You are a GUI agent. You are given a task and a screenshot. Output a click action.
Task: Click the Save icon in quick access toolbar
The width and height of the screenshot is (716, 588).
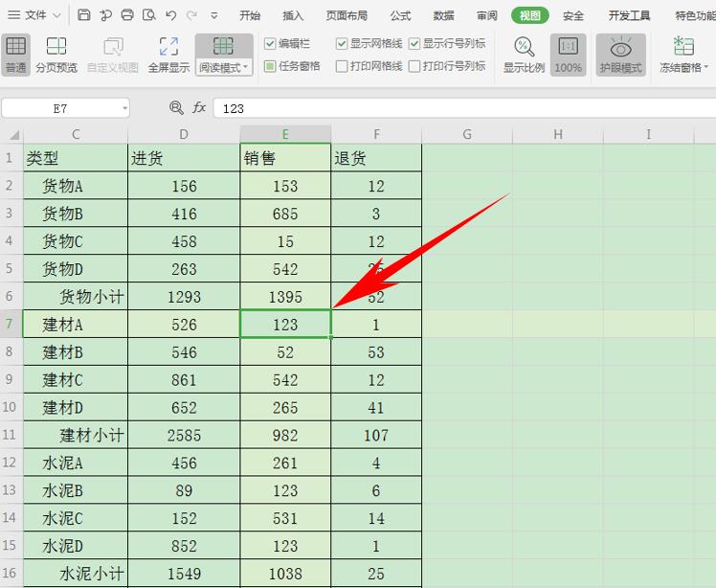[84, 15]
